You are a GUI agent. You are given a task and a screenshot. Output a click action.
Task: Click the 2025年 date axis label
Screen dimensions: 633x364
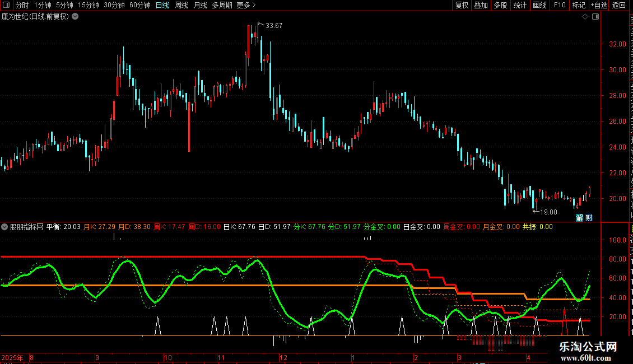coord(12,357)
